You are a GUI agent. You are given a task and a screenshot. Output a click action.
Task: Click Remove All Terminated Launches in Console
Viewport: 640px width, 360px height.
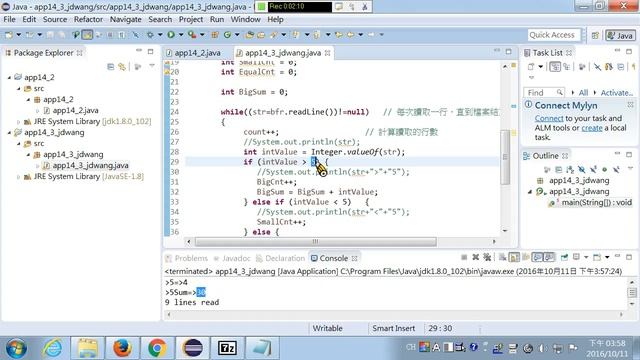[487, 257]
